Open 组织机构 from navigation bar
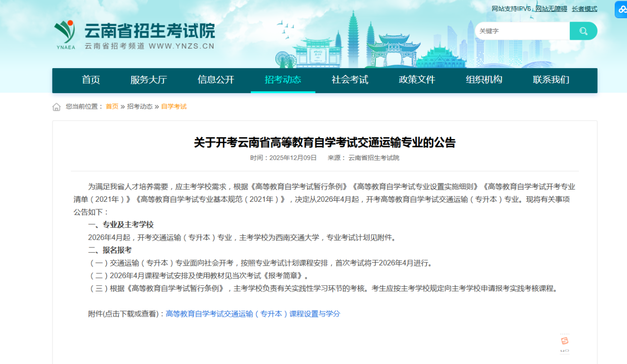The height and width of the screenshot is (364, 627). click(x=484, y=80)
